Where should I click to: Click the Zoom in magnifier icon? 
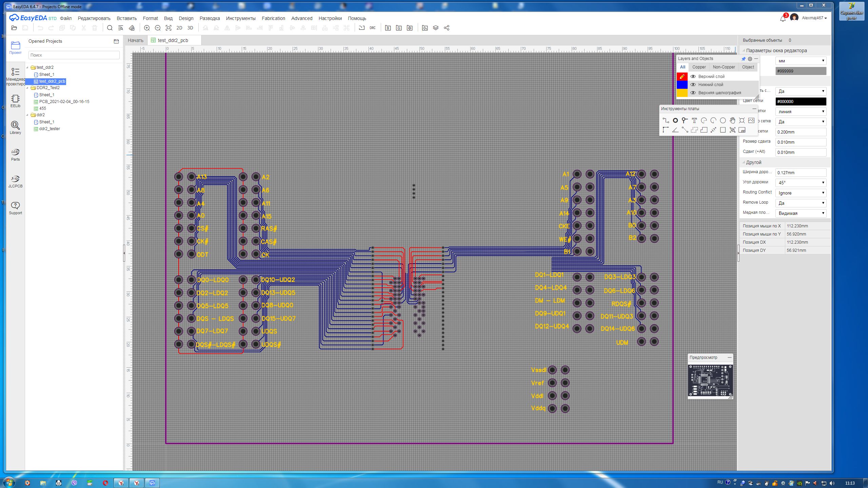[x=147, y=28]
